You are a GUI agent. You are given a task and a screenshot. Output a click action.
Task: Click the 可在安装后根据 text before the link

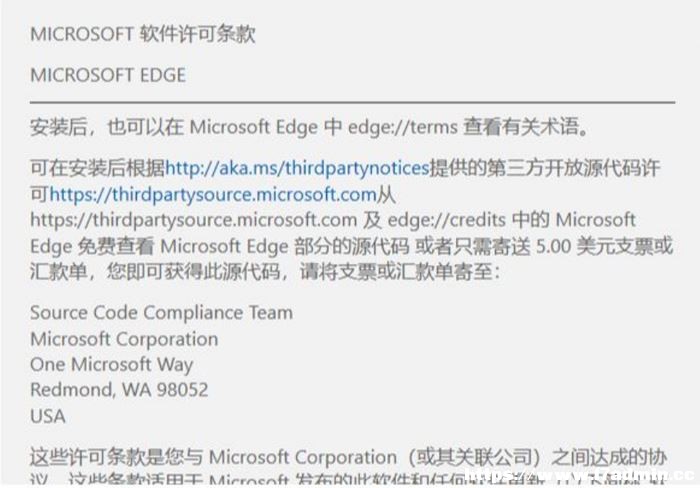97,168
